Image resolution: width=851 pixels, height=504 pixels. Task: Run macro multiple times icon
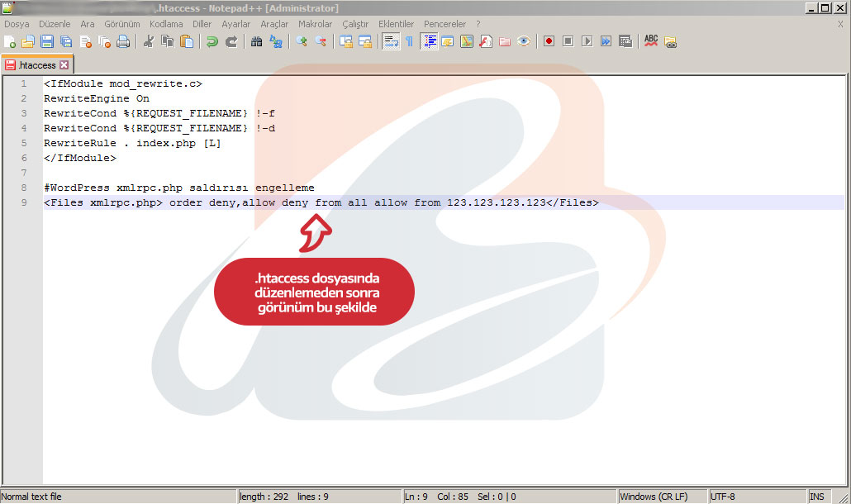(x=606, y=41)
